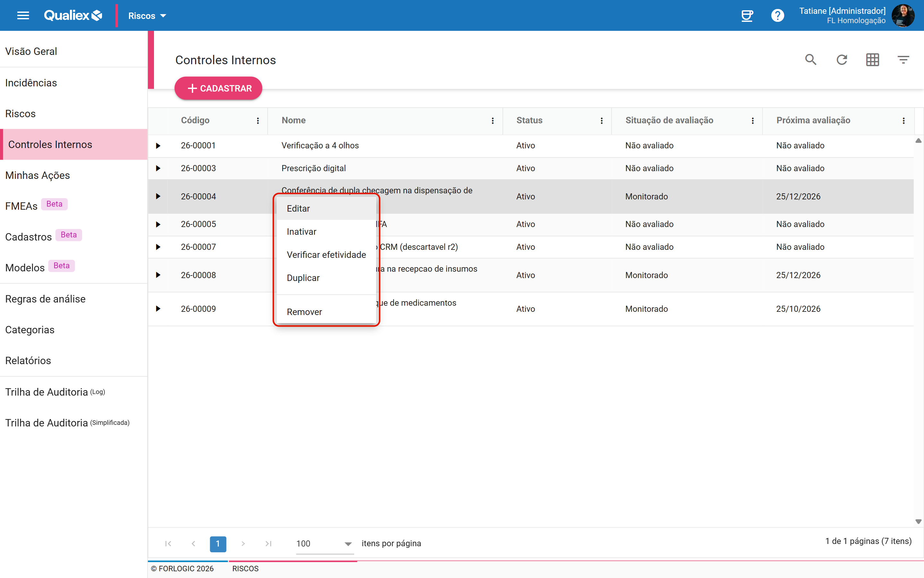The height and width of the screenshot is (578, 924).
Task: Choose Inativar in the context menu
Action: (327, 232)
